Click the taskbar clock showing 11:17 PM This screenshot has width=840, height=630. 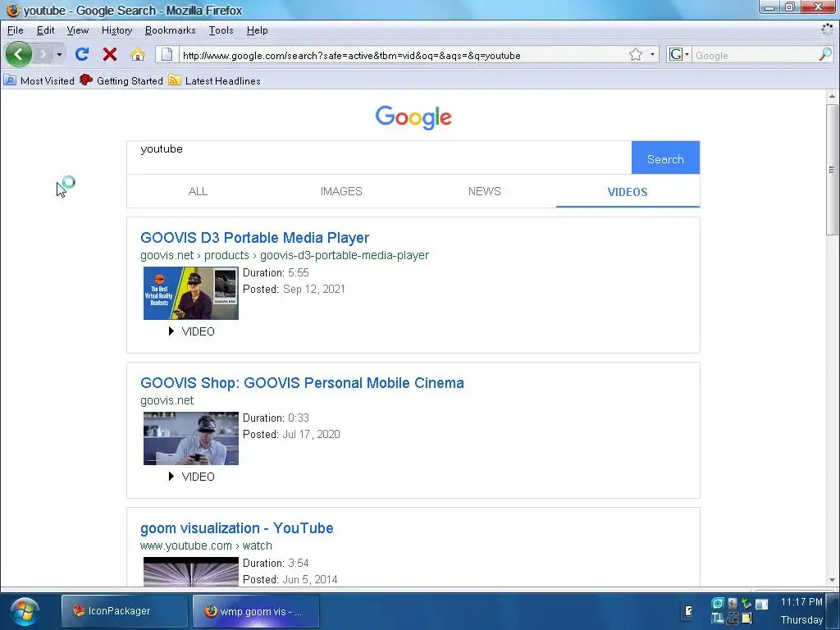pyautogui.click(x=801, y=601)
